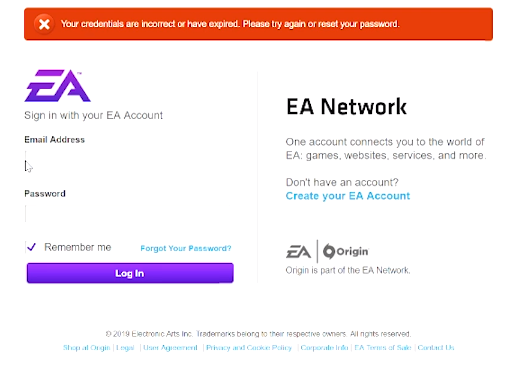Screen dimensions: 517x374
Task: Open the Contact Us footer link
Action: tap(436, 348)
